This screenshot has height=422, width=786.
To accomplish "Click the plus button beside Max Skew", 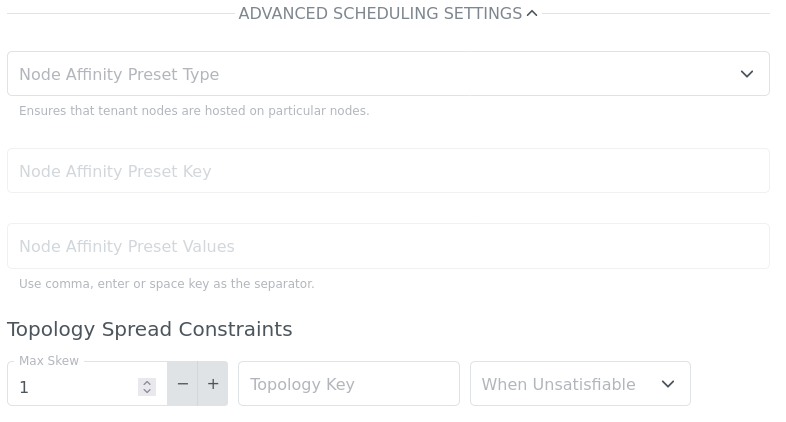I will (213, 384).
